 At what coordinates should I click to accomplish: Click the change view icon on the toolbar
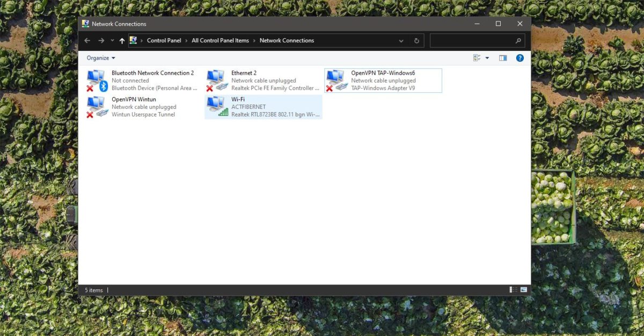point(477,57)
